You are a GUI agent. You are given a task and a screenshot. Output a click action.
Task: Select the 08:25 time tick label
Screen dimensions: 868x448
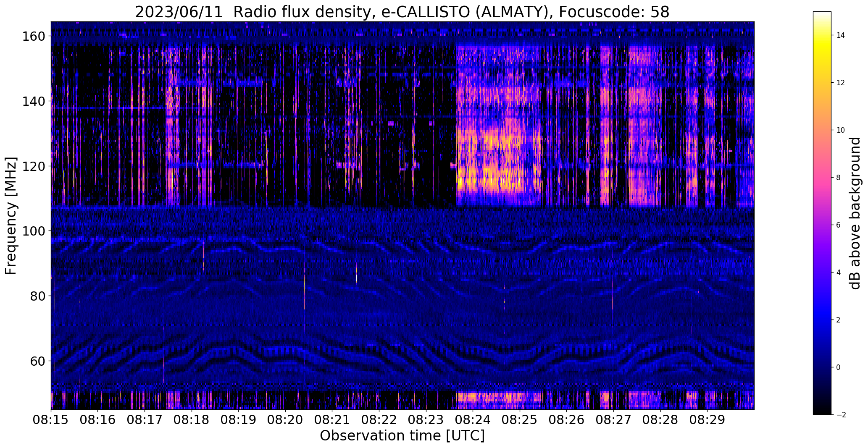(520, 419)
